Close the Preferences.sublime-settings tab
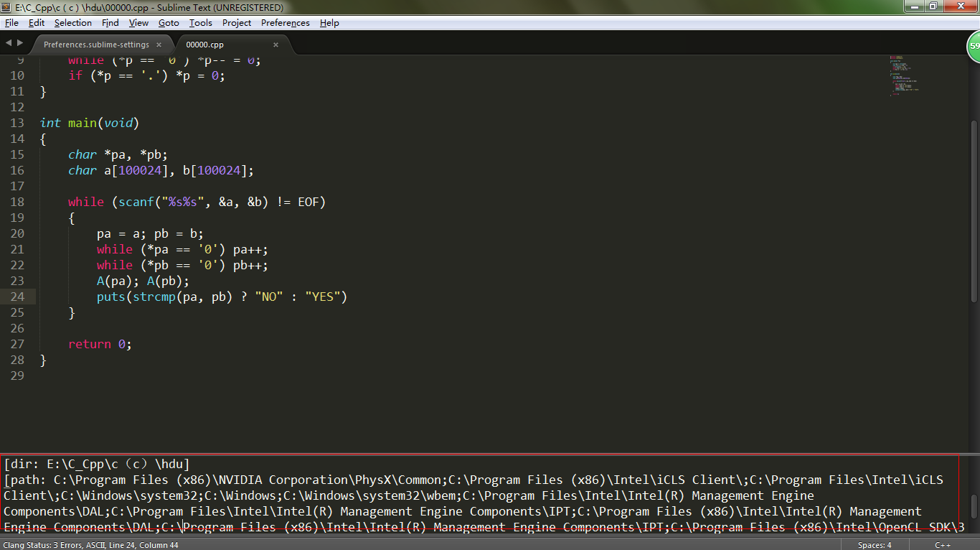 (x=159, y=45)
